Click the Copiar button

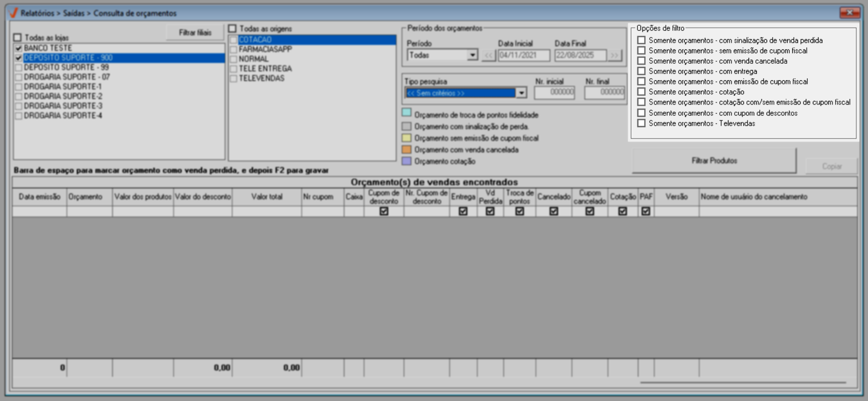click(831, 166)
